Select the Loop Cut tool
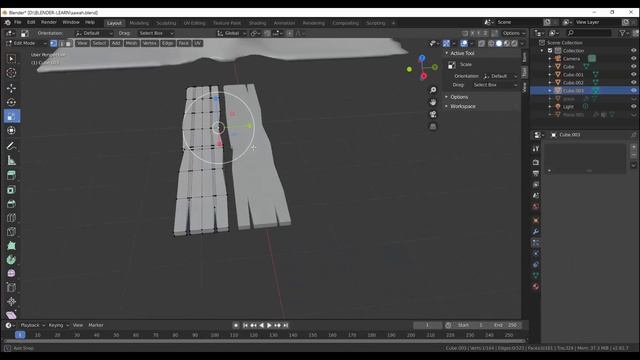The height and width of the screenshot is (360, 640). 11,218
